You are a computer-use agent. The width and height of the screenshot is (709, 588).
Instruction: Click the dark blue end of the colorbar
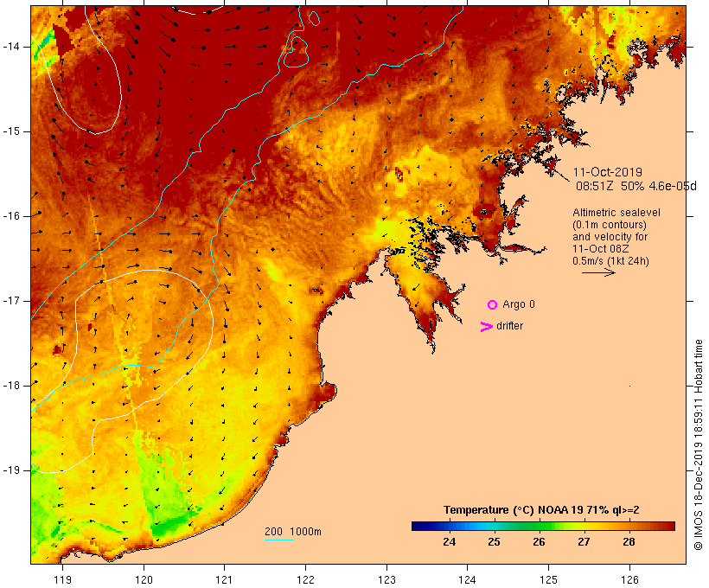tap(418, 526)
